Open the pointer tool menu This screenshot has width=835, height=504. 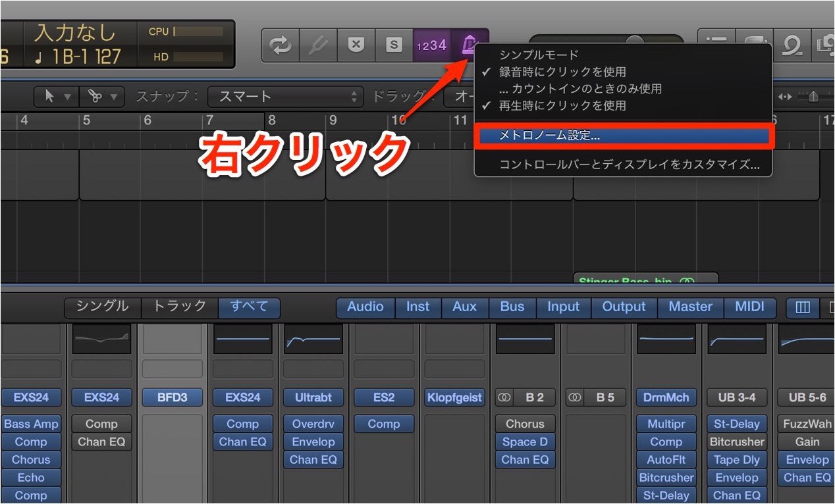57,97
